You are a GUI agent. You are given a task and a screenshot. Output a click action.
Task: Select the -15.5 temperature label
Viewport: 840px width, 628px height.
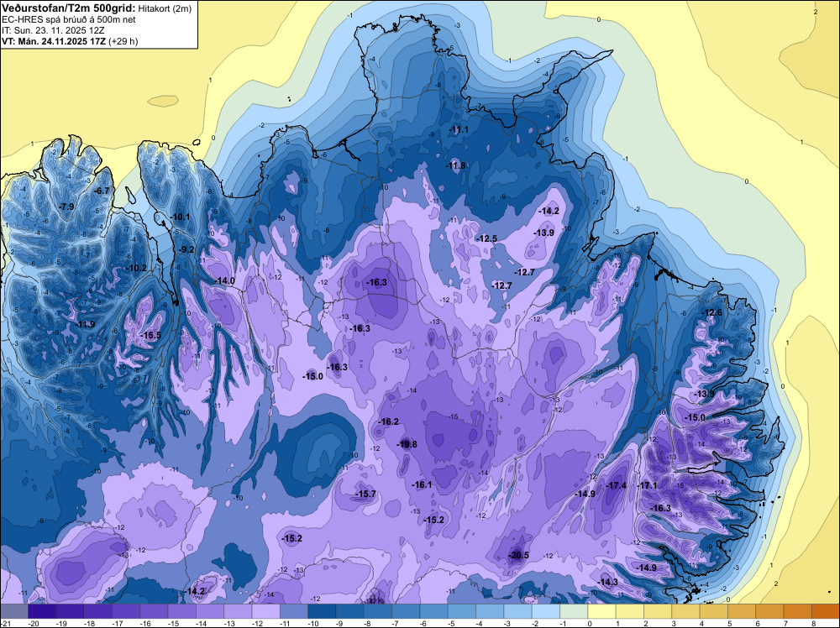pyautogui.click(x=151, y=336)
